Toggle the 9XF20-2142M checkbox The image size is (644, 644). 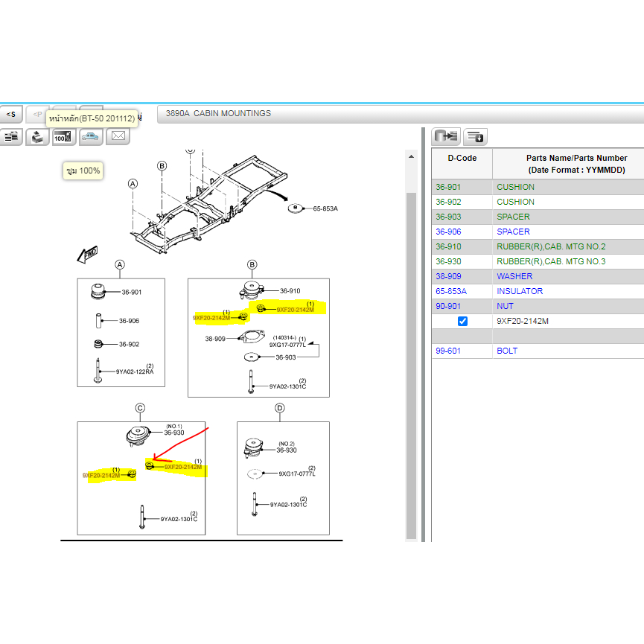point(462,321)
